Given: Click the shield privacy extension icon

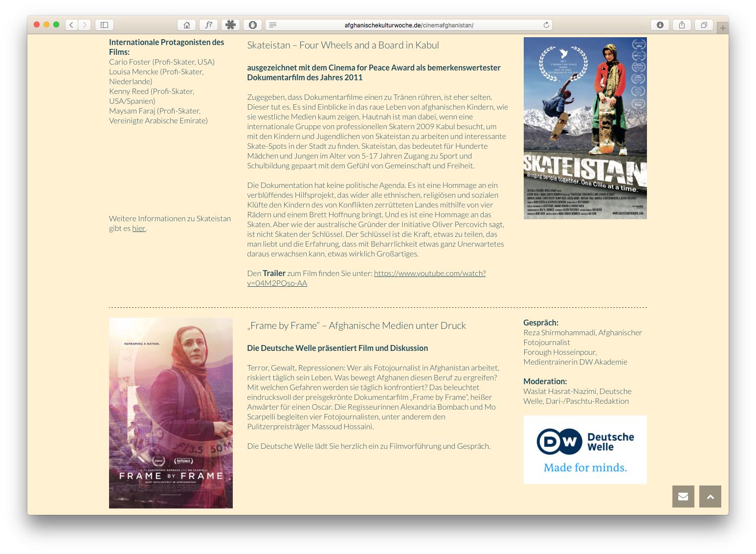Looking at the screenshot, I should pyautogui.click(x=253, y=25).
